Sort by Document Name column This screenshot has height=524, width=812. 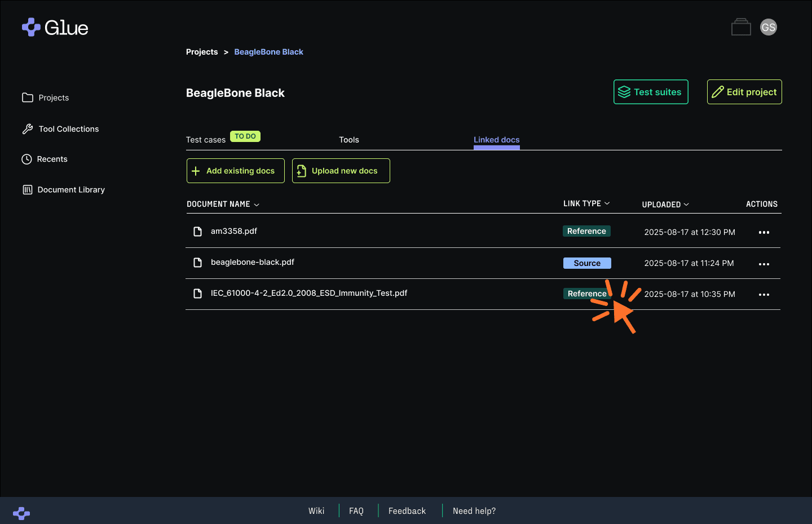(x=223, y=204)
